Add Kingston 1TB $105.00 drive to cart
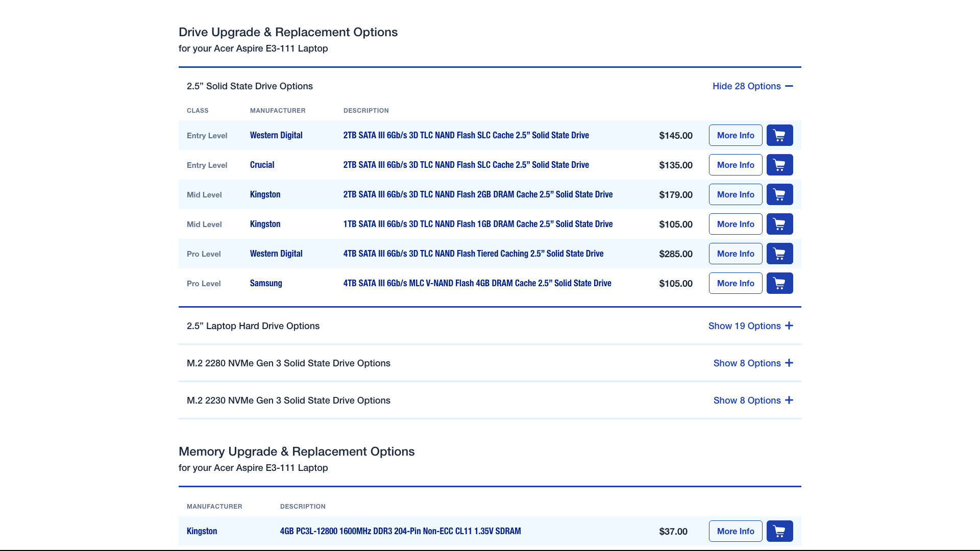 (x=779, y=224)
